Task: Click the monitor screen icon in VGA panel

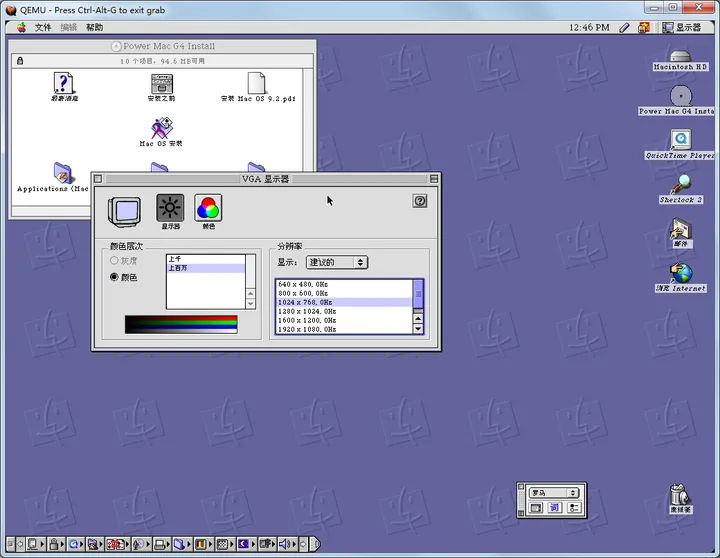Action: click(x=124, y=212)
